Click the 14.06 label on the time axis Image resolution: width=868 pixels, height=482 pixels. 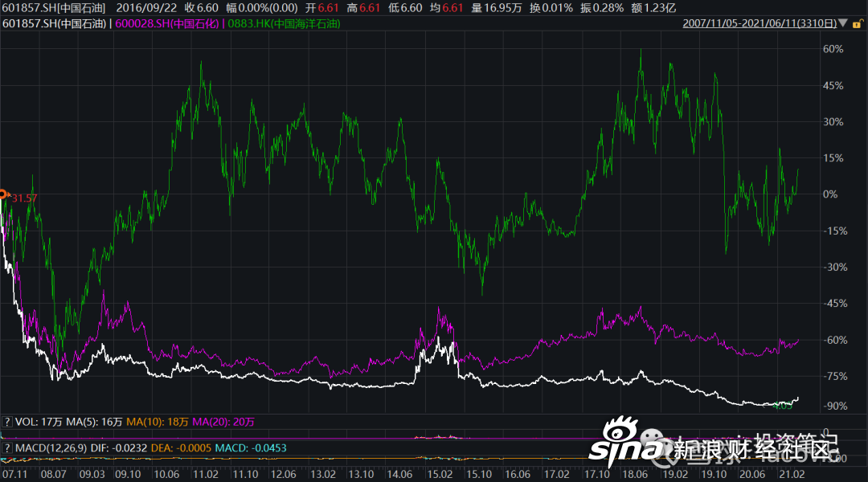pyautogui.click(x=399, y=474)
